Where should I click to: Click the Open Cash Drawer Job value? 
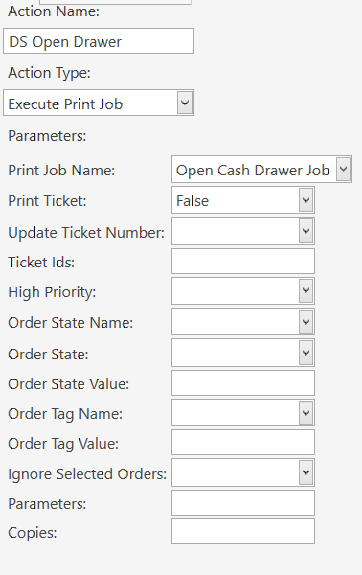[253, 170]
